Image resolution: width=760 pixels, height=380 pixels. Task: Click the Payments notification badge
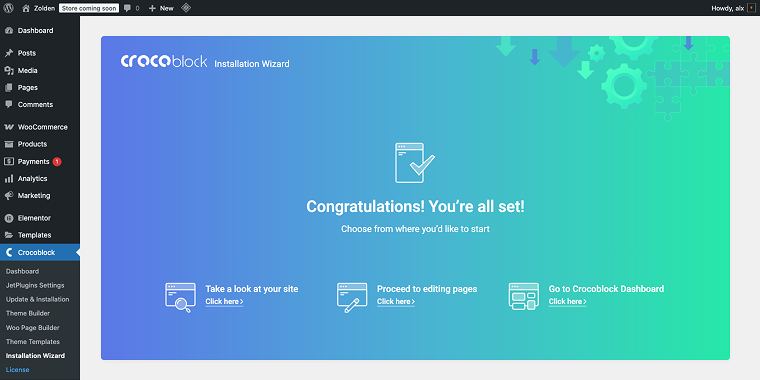57,161
